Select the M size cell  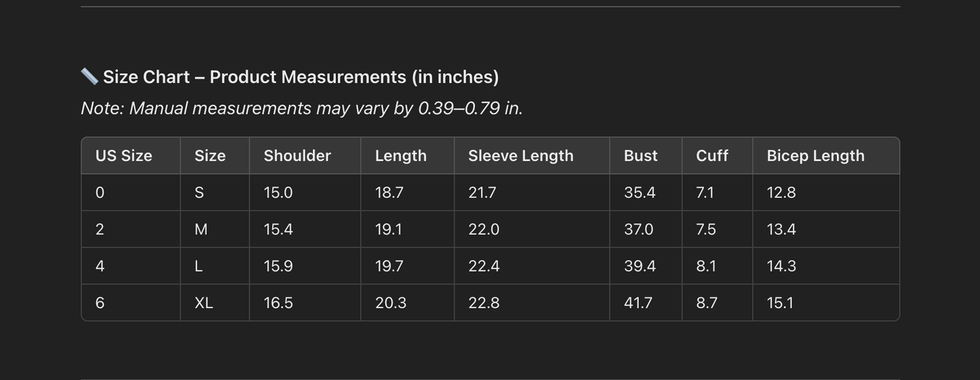coord(201,229)
